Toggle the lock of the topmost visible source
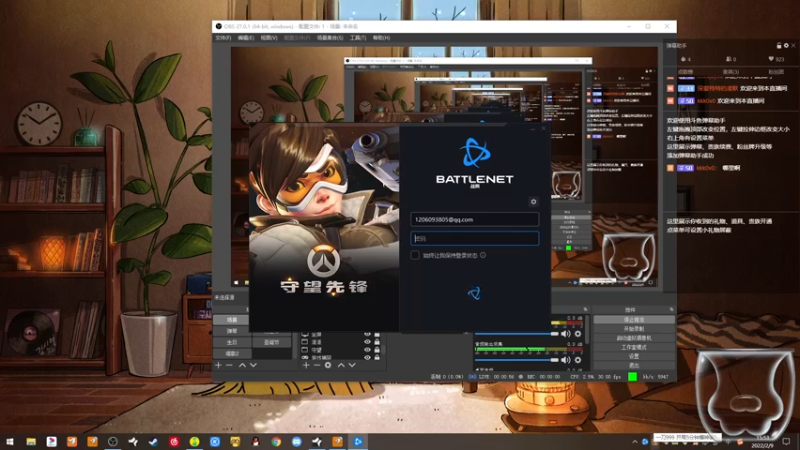The image size is (800, 450). click(377, 335)
